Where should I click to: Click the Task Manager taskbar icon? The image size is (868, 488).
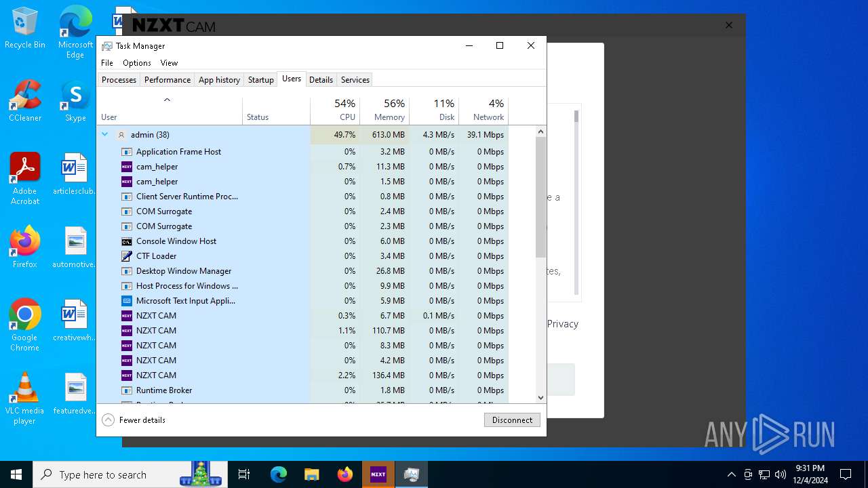click(411, 474)
